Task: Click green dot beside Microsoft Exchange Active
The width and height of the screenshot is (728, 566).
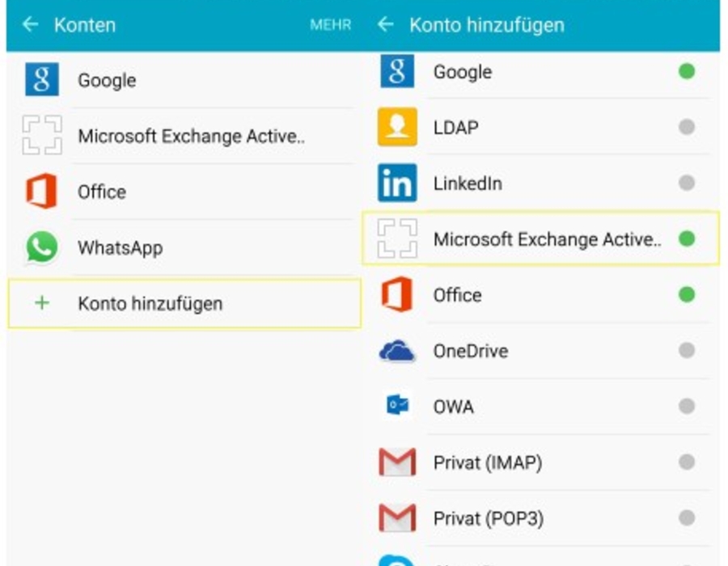Action: 687,239
